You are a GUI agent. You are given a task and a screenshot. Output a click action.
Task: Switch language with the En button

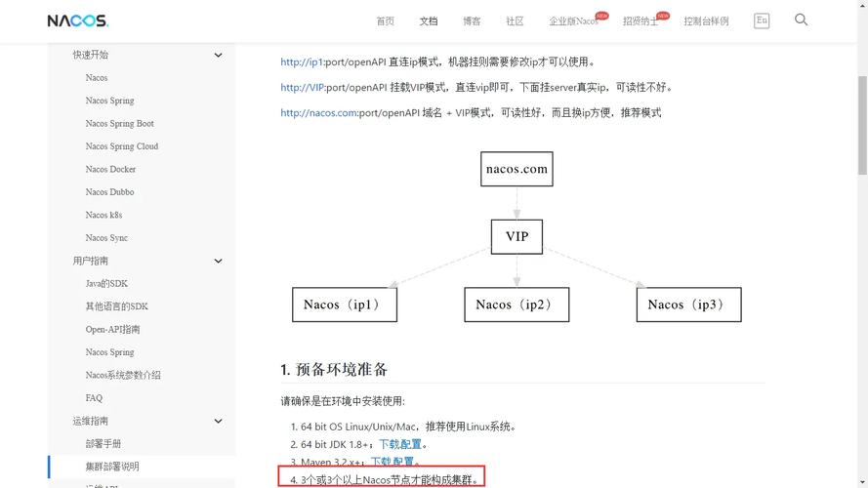[x=762, y=20]
